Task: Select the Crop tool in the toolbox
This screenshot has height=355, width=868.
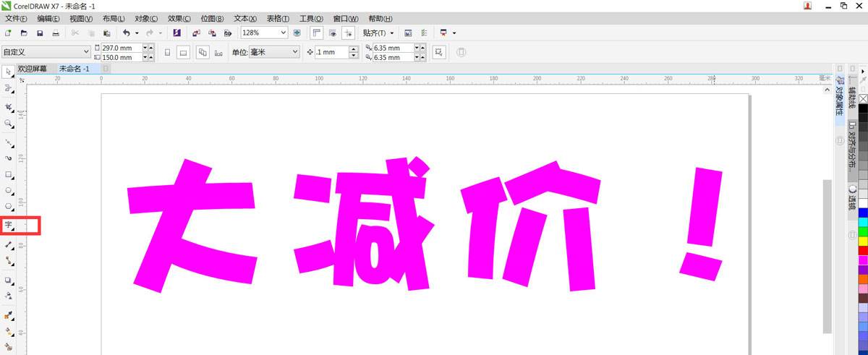Action: click(x=9, y=106)
